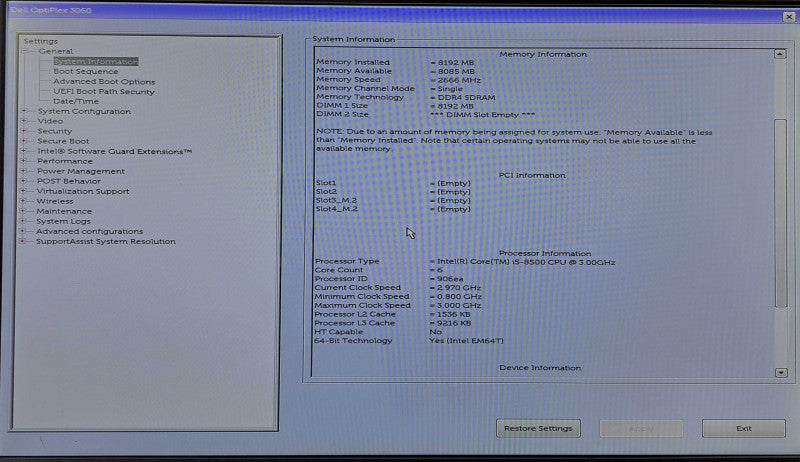Select Intel Software Guard Extensions label
800x462 pixels.
tap(114, 151)
